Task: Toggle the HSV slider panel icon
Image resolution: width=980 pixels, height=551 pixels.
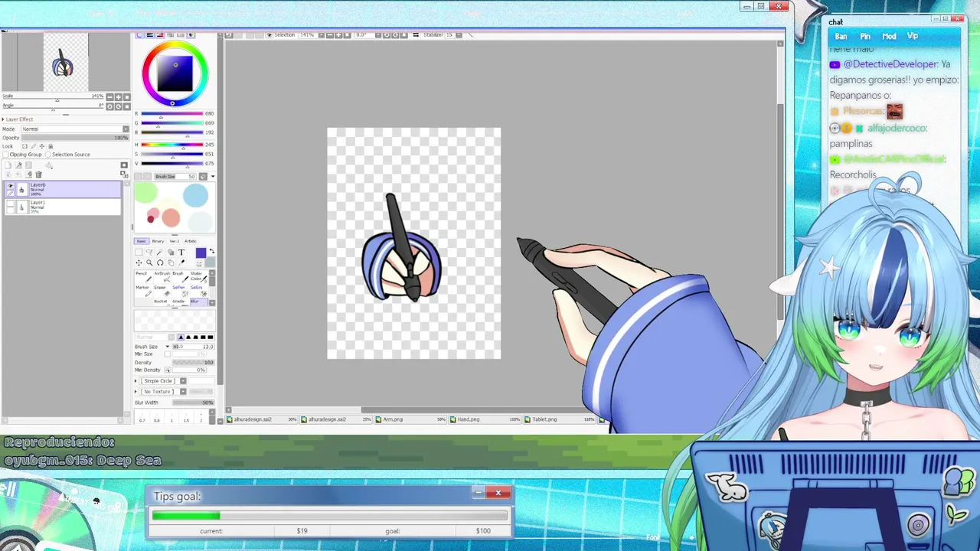Action: click(160, 35)
